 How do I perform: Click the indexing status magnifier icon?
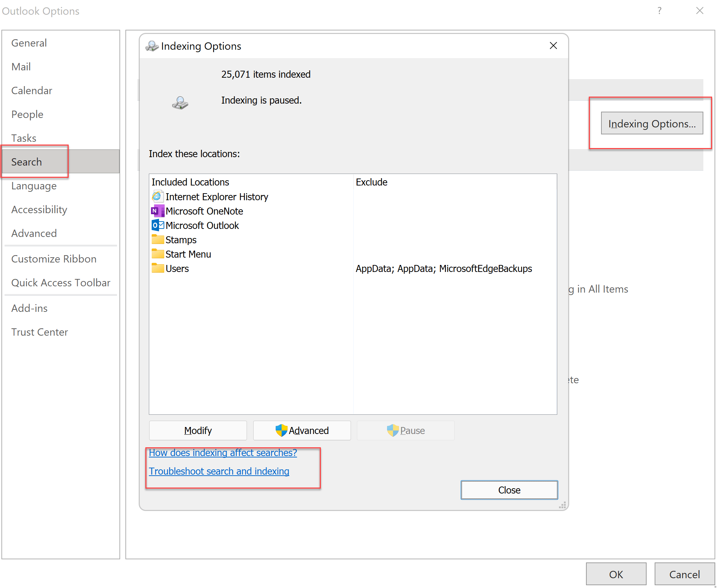click(180, 103)
